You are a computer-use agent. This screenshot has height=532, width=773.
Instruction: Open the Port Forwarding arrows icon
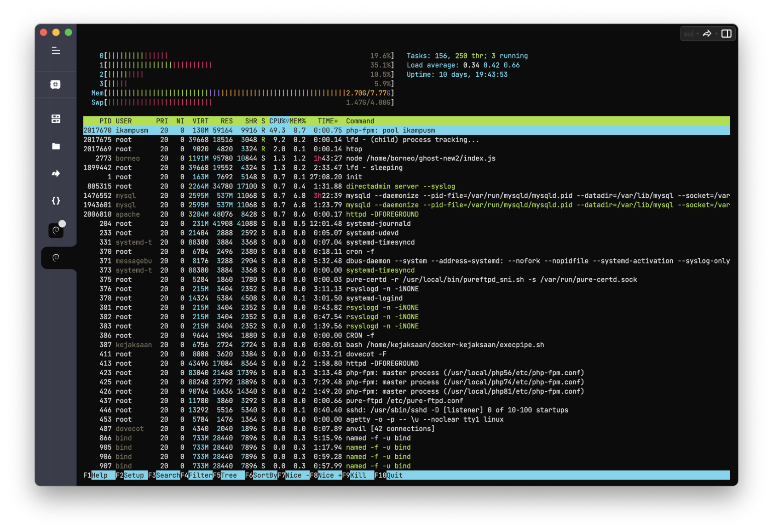click(x=56, y=173)
